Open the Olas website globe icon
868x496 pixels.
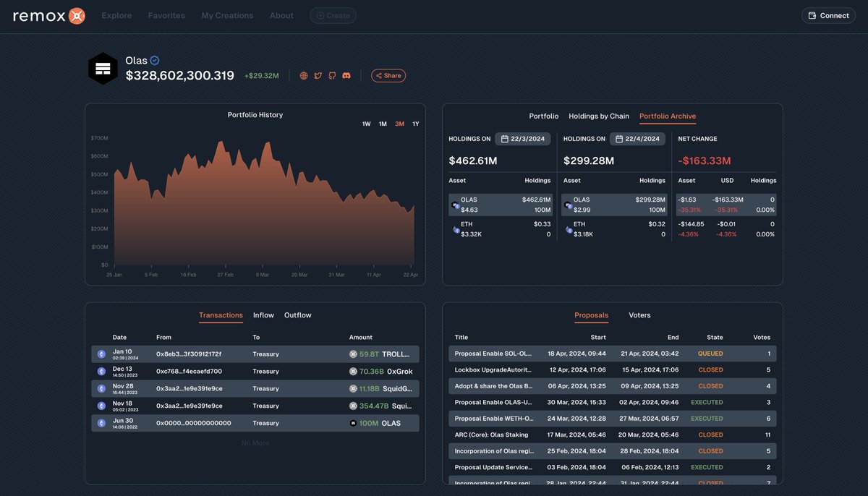click(x=302, y=74)
